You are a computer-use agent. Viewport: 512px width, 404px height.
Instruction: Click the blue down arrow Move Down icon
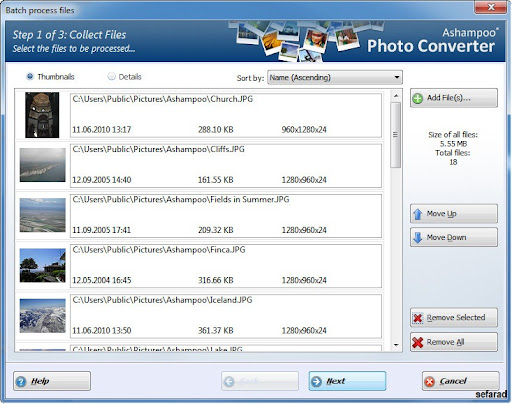click(x=418, y=238)
